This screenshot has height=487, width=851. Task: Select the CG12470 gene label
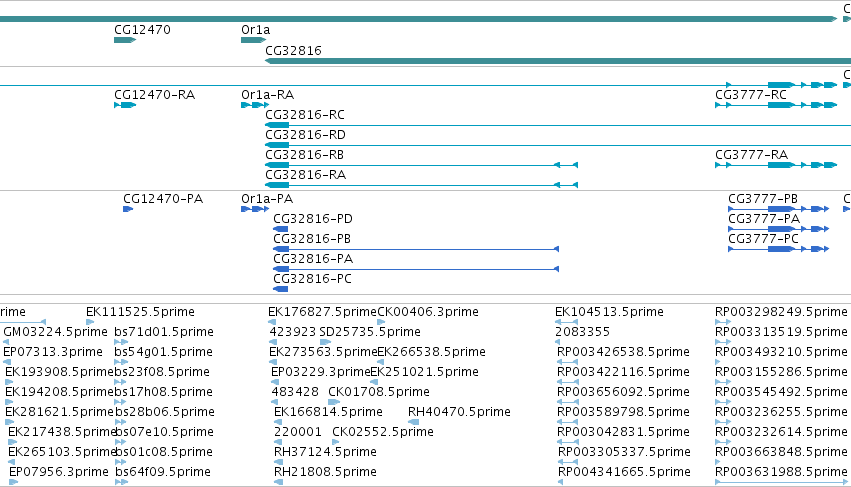point(142,30)
